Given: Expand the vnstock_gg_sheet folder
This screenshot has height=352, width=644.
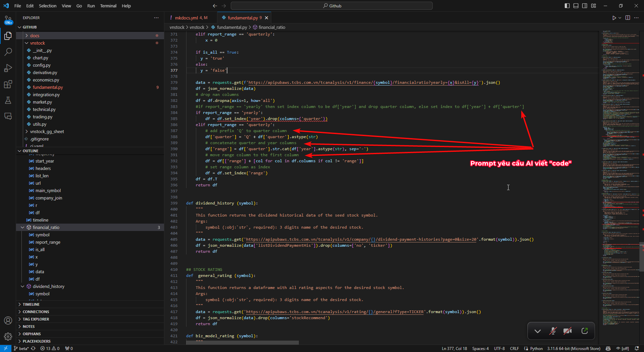Looking at the screenshot, I should click(90, 131).
